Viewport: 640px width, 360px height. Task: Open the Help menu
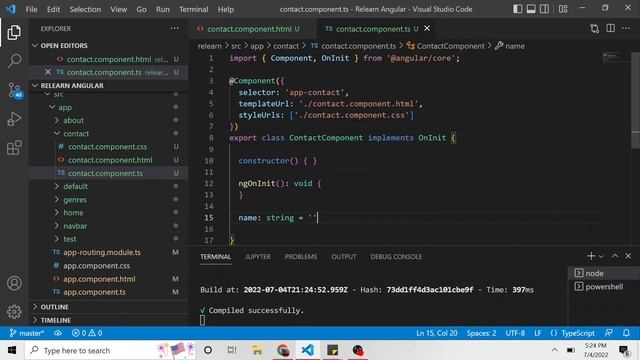click(226, 9)
